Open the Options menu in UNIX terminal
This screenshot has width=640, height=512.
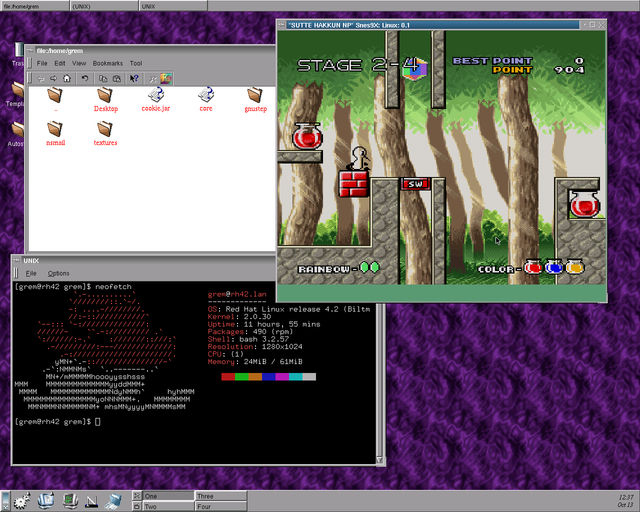(58, 273)
